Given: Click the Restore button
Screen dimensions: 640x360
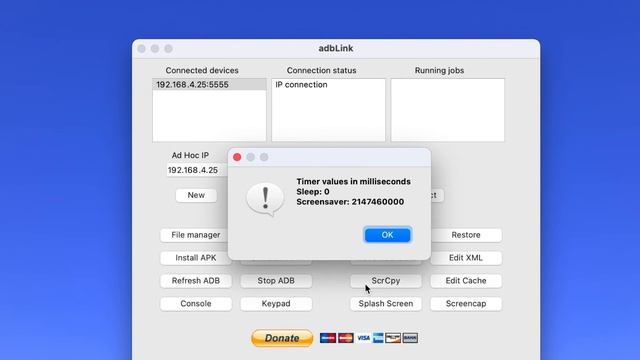Looking at the screenshot, I should click(466, 235).
